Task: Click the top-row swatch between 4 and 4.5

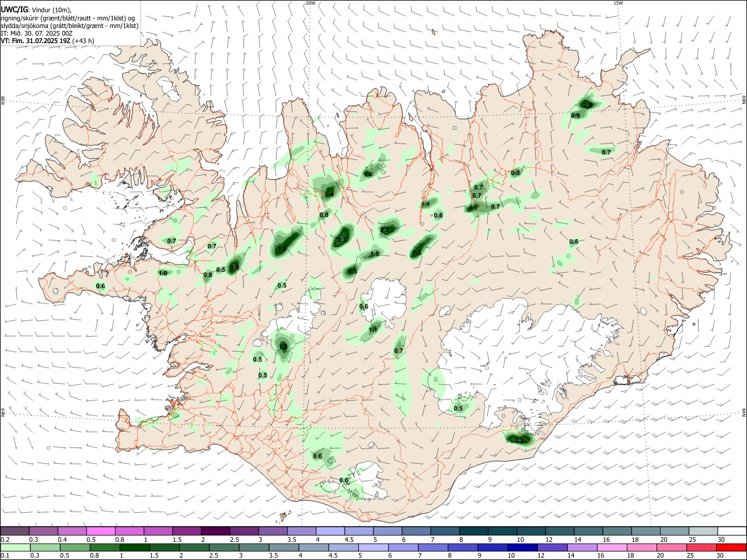Action: pyautogui.click(x=329, y=531)
